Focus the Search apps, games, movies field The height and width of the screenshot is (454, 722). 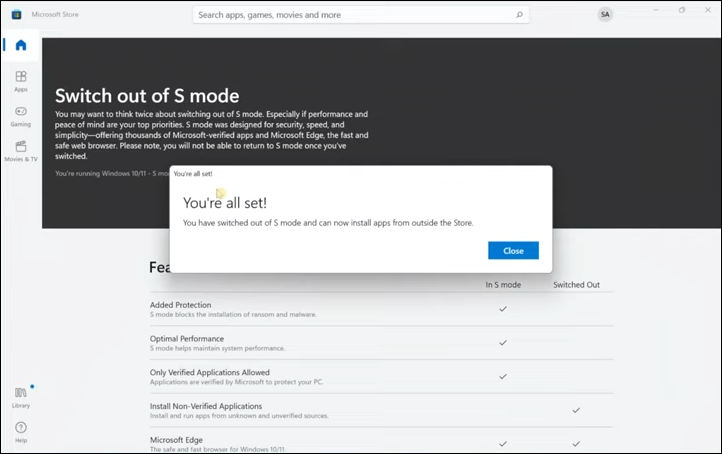(x=350, y=15)
